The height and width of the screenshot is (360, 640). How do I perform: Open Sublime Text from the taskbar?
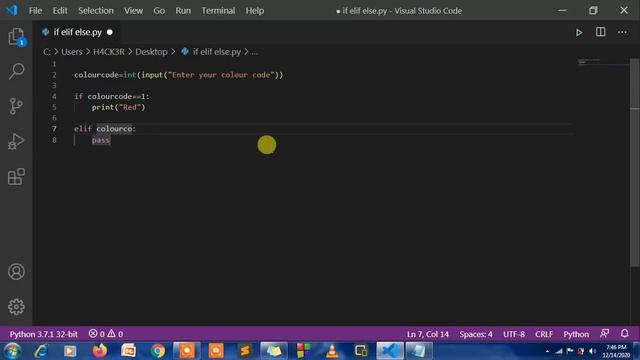click(244, 351)
